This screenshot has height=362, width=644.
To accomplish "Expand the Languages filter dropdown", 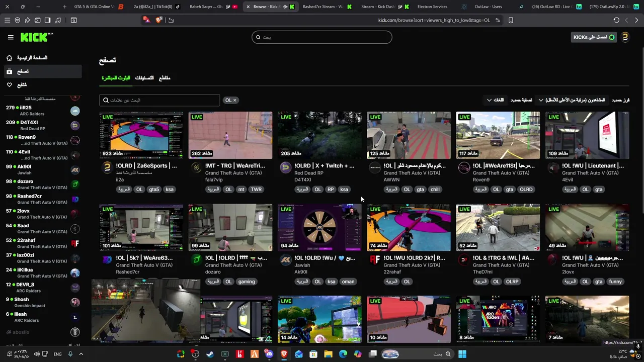I will pos(495,100).
